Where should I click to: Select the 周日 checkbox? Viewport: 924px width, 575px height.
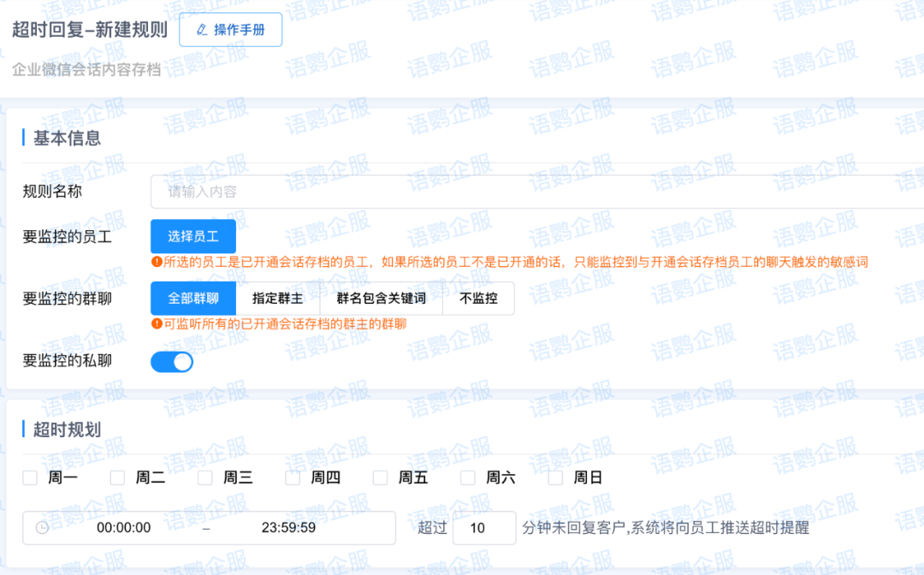tap(556, 477)
